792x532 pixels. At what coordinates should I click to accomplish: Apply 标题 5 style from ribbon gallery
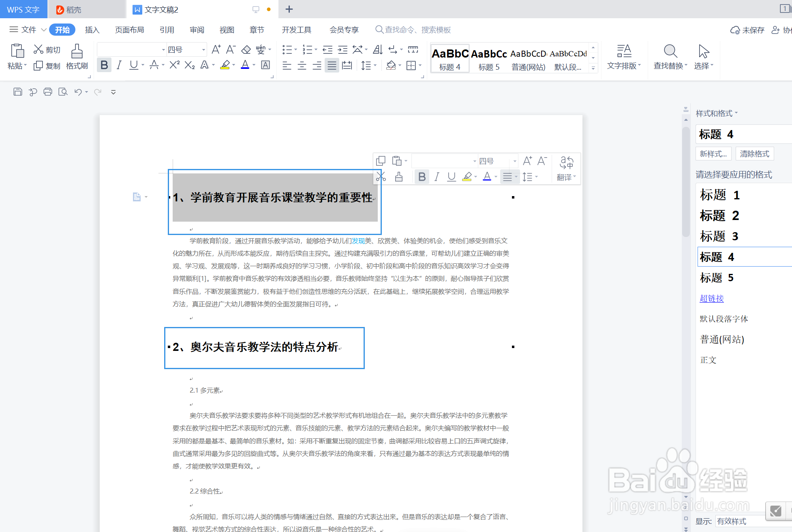click(x=489, y=58)
